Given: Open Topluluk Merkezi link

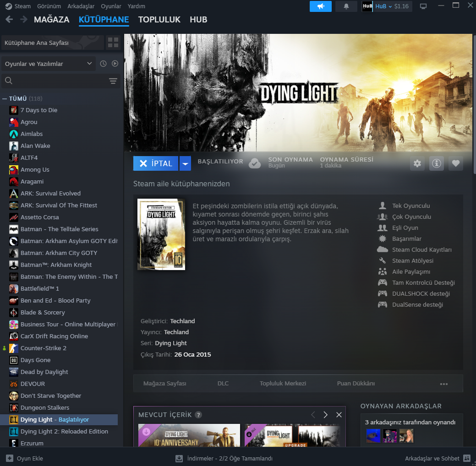Looking at the screenshot, I should 283,384.
